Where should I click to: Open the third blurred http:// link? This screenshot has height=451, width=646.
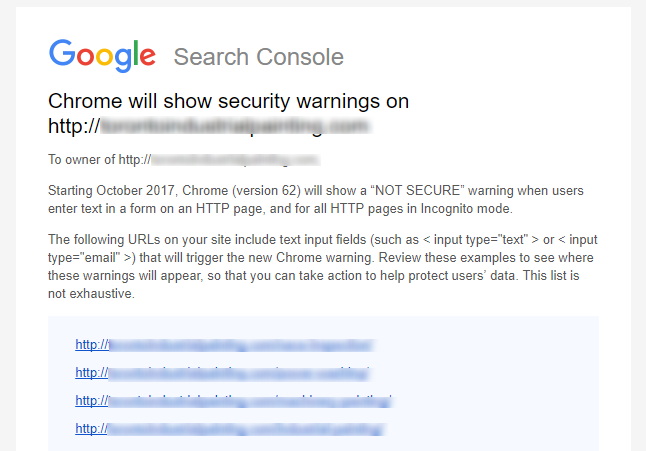click(x=233, y=400)
